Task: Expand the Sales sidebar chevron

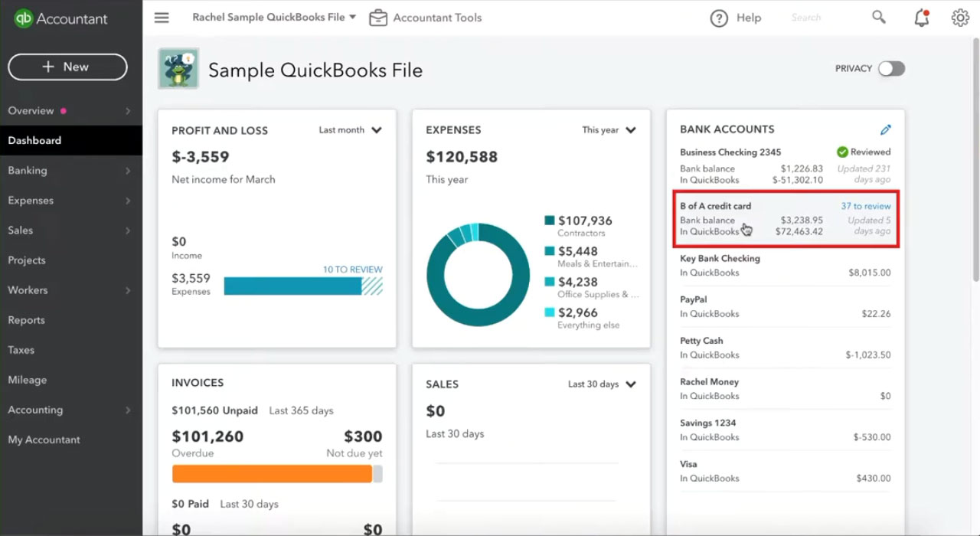Action: pyautogui.click(x=128, y=230)
